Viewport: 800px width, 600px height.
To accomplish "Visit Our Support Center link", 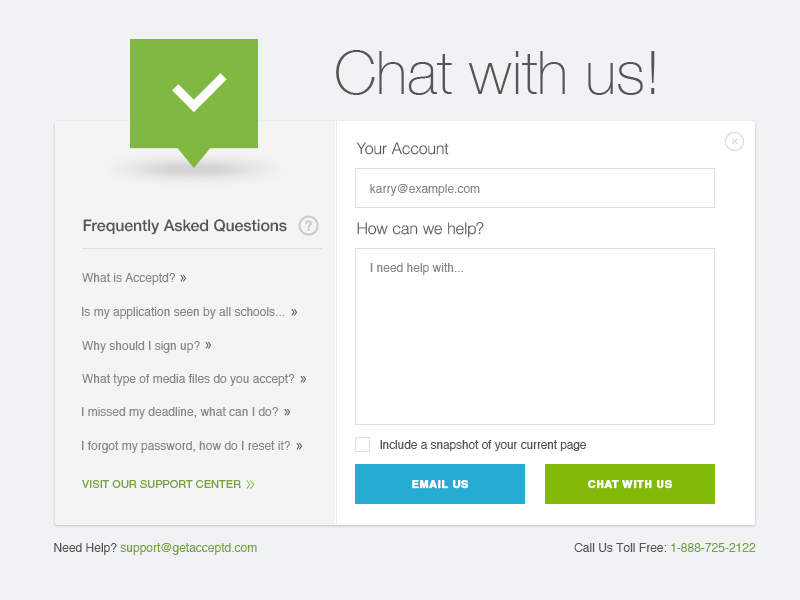I will pos(161,484).
